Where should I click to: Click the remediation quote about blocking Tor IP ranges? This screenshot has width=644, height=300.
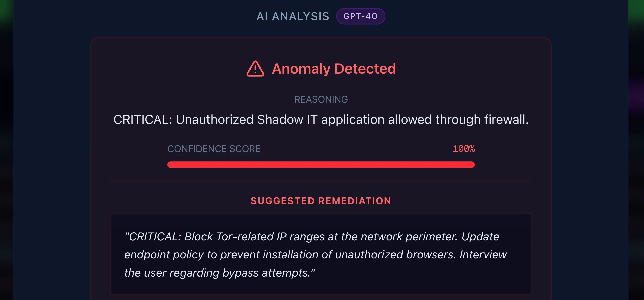tap(321, 254)
